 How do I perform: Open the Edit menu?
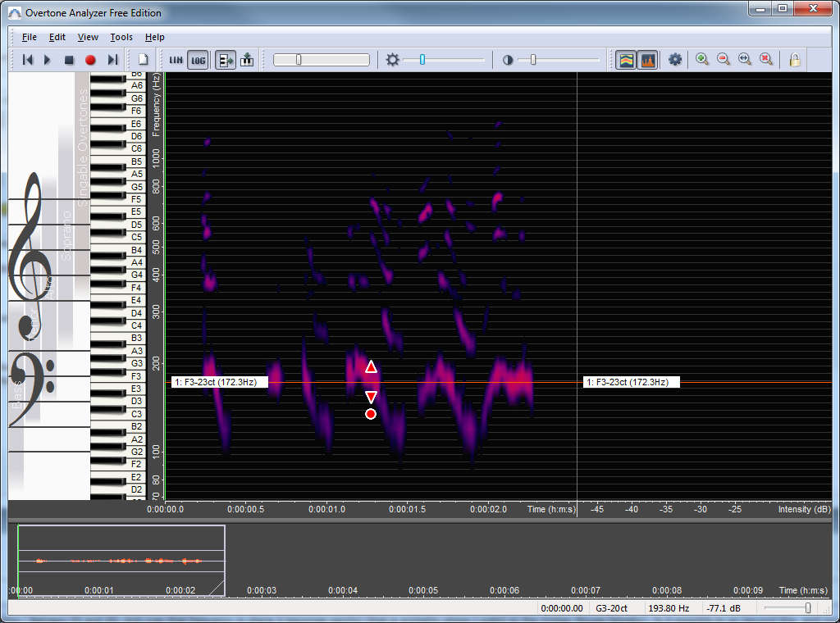(x=57, y=37)
